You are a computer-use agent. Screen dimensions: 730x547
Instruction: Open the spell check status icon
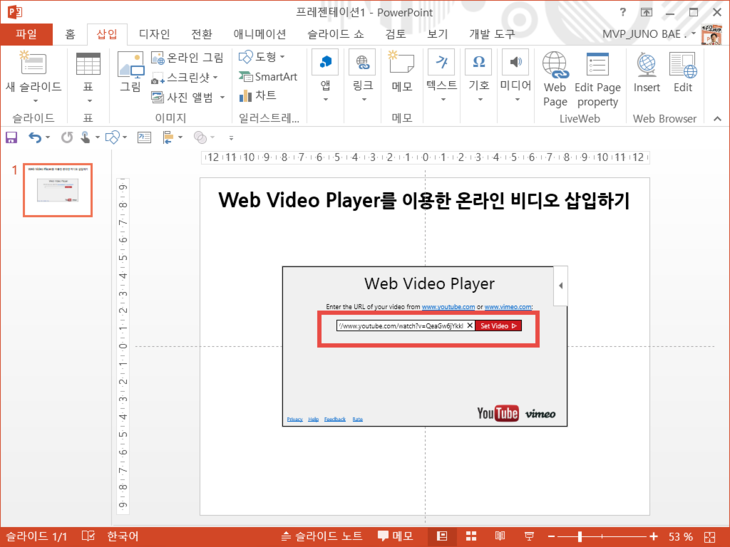point(88,536)
